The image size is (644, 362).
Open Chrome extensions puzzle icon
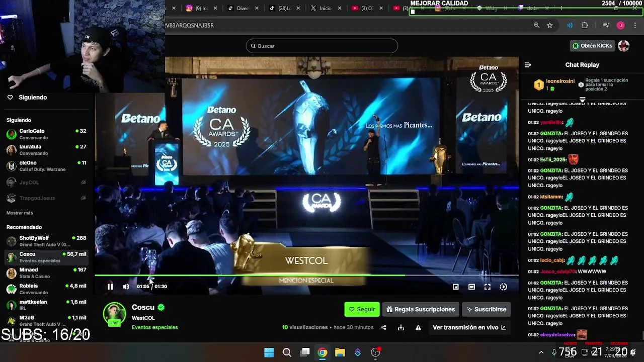(x=585, y=25)
